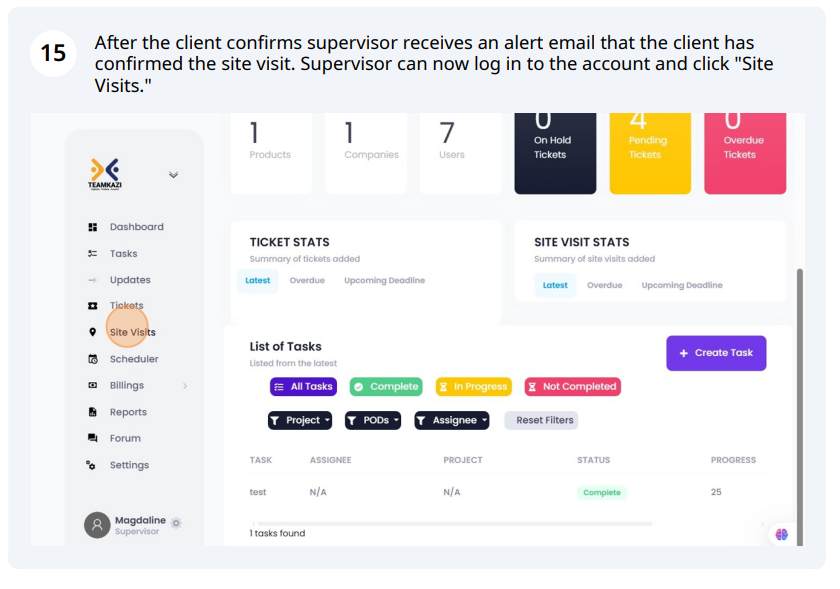Switch Ticket Stats to the Overdue tab
The width and height of the screenshot is (840, 589).
307,281
